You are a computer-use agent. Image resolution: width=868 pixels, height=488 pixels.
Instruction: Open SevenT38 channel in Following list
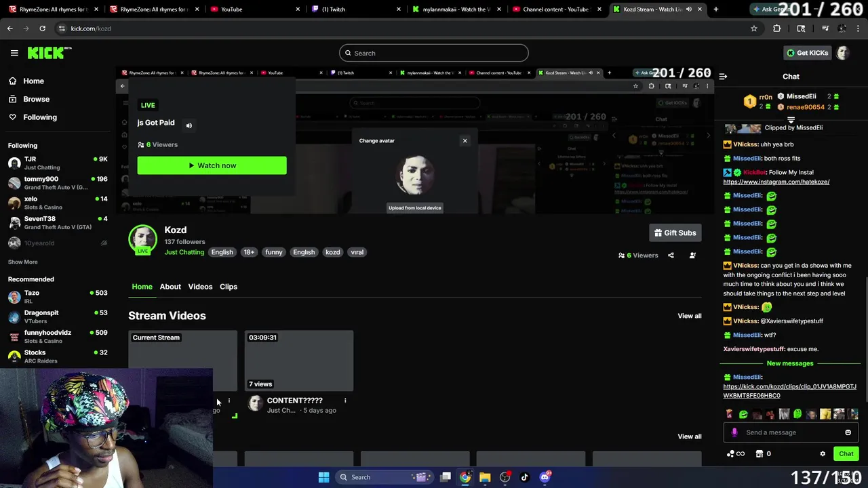point(58,223)
